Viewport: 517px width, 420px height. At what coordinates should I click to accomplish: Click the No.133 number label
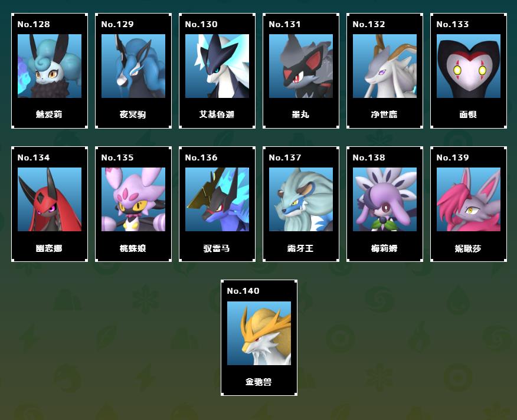[x=452, y=24]
